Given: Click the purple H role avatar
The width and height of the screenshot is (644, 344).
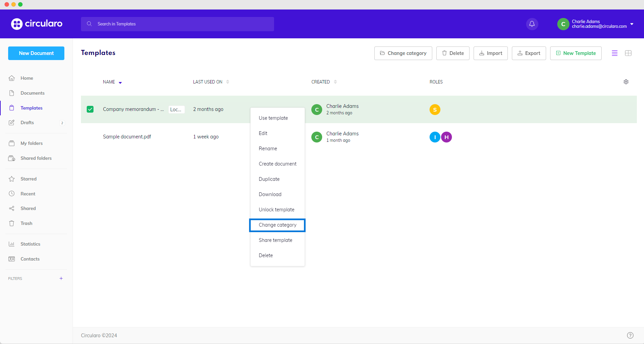Looking at the screenshot, I should (446, 137).
